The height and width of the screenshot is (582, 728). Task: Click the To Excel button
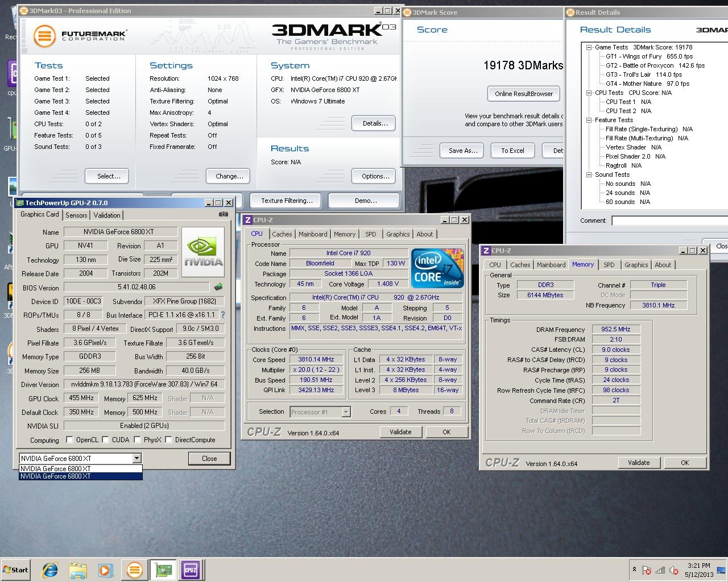pos(512,151)
